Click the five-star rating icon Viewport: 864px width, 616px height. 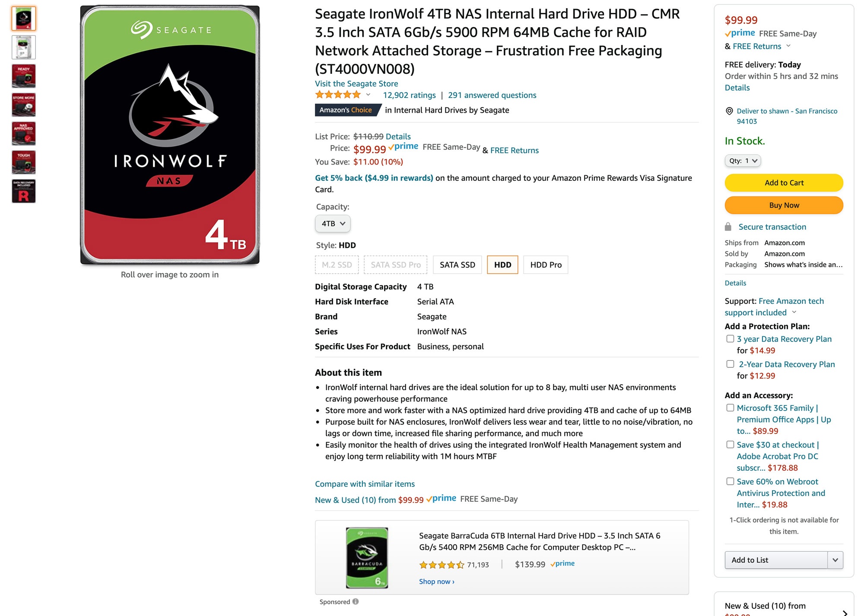pos(338,95)
